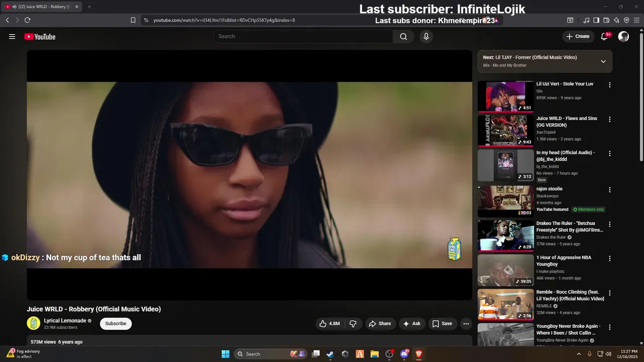Open the Fog advisory weather widget
This screenshot has height=362, width=644.
23,354
